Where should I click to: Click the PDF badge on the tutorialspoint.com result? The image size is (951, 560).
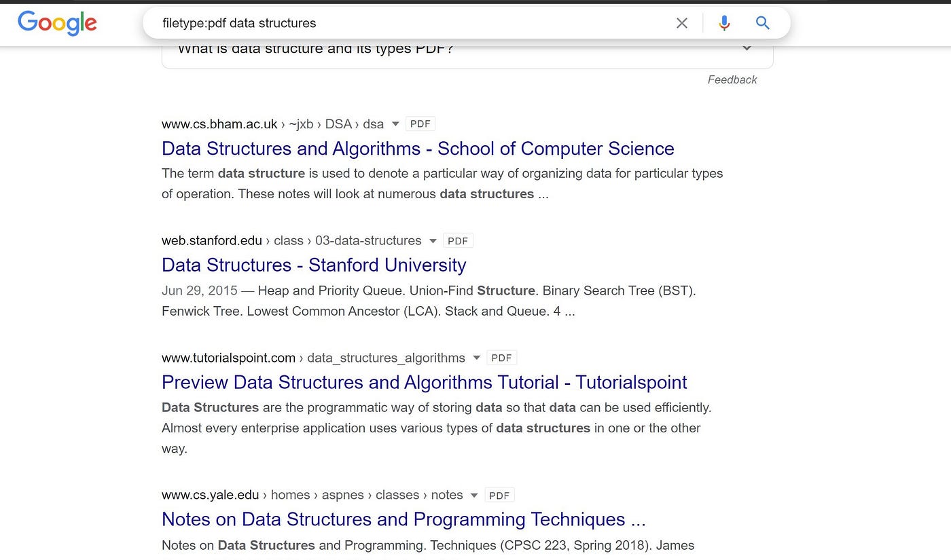click(x=502, y=358)
